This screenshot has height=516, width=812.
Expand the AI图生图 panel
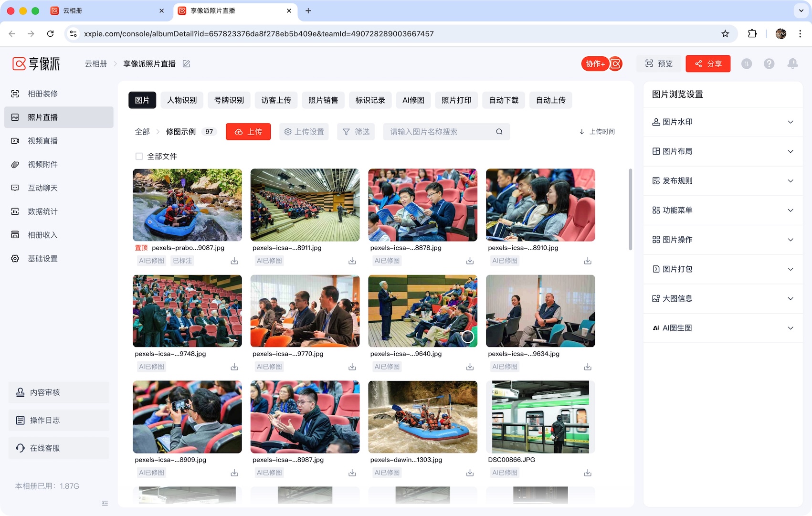tap(722, 328)
